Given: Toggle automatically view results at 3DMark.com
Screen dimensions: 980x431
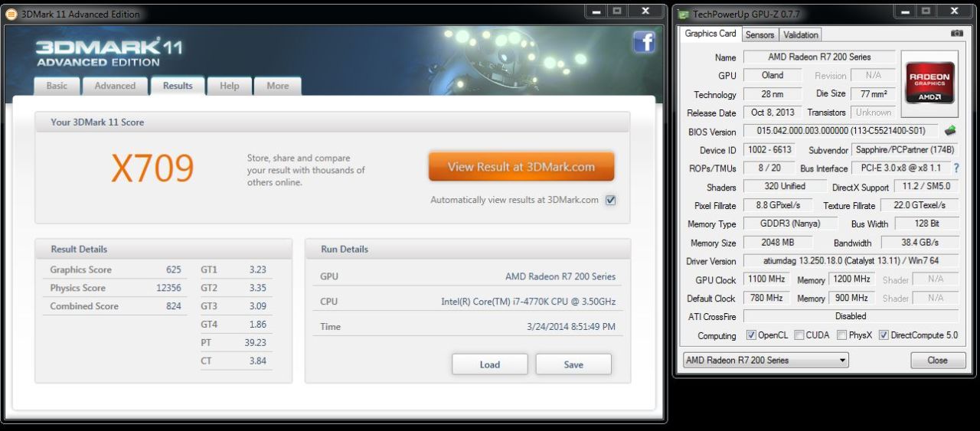Looking at the screenshot, I should coord(610,201).
